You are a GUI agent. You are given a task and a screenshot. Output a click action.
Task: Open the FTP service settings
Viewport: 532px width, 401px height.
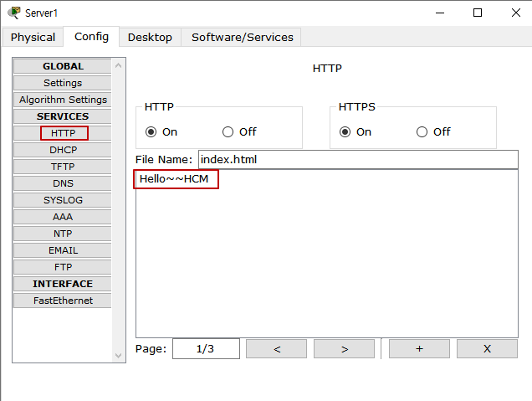coord(63,267)
